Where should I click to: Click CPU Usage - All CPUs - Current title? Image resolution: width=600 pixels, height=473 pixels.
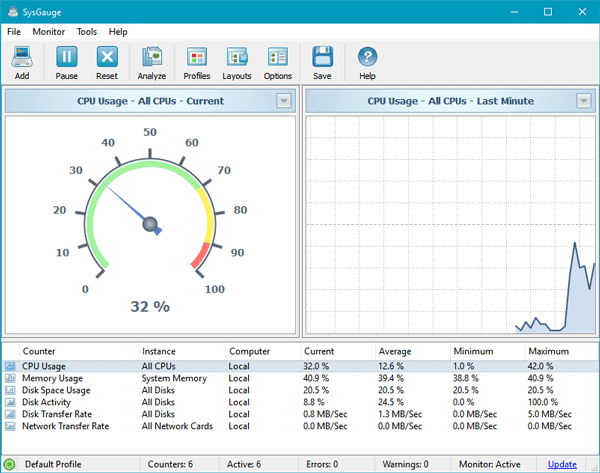point(150,101)
